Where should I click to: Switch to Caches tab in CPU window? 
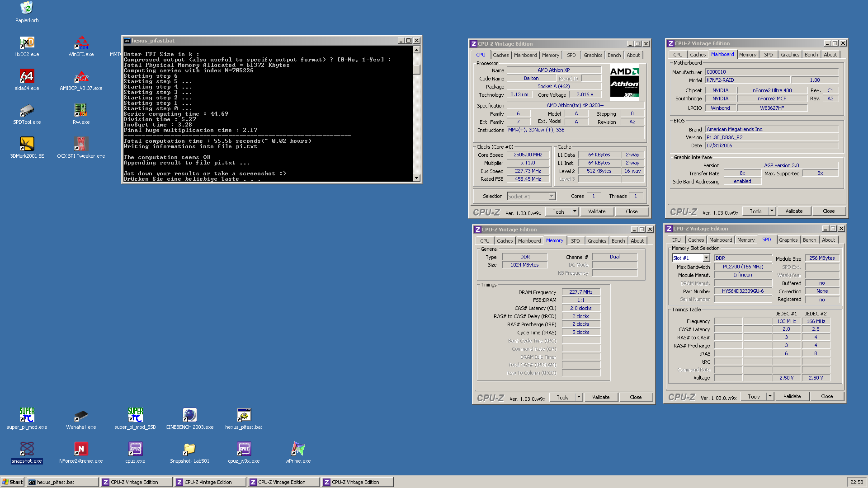point(500,55)
